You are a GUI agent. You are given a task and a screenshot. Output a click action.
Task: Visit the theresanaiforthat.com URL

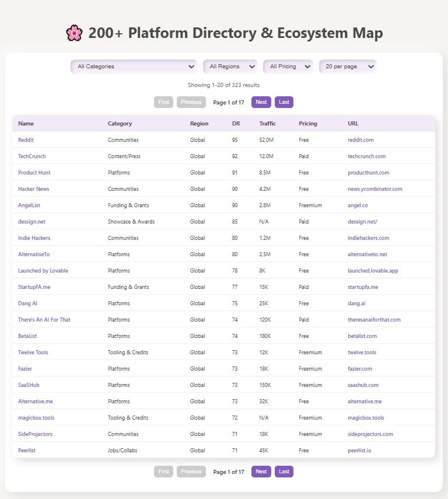click(374, 320)
